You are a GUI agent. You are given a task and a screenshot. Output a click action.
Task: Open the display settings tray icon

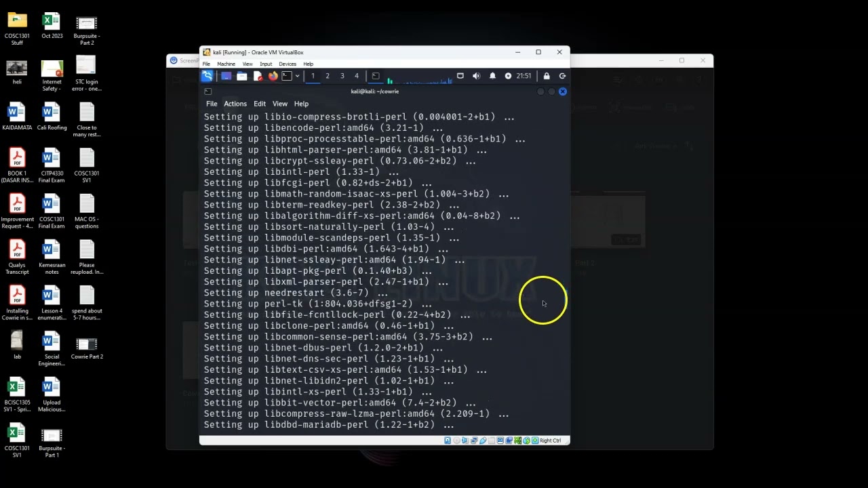[460, 76]
